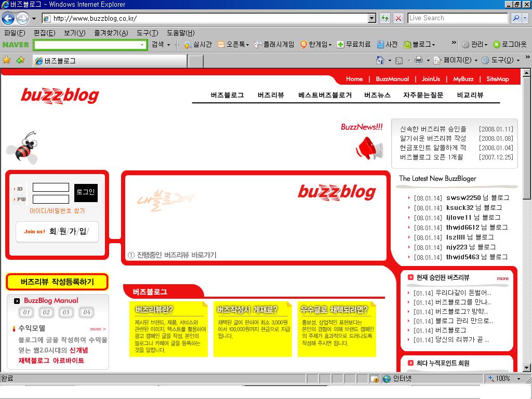Click the Stop loading X icon
The height and width of the screenshot is (399, 532).
[398, 18]
